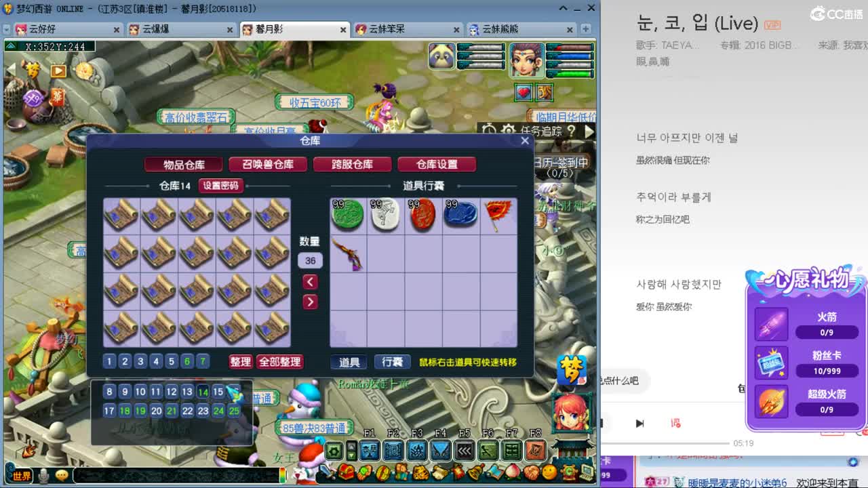
Task: Select the purple weapon item in inventory
Action: tap(348, 254)
